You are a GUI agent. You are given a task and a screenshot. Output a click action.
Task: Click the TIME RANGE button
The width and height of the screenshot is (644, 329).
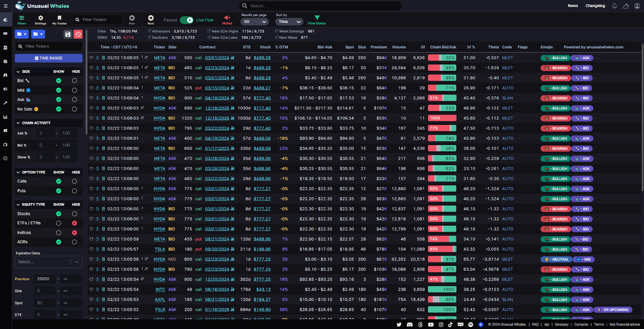[49, 58]
